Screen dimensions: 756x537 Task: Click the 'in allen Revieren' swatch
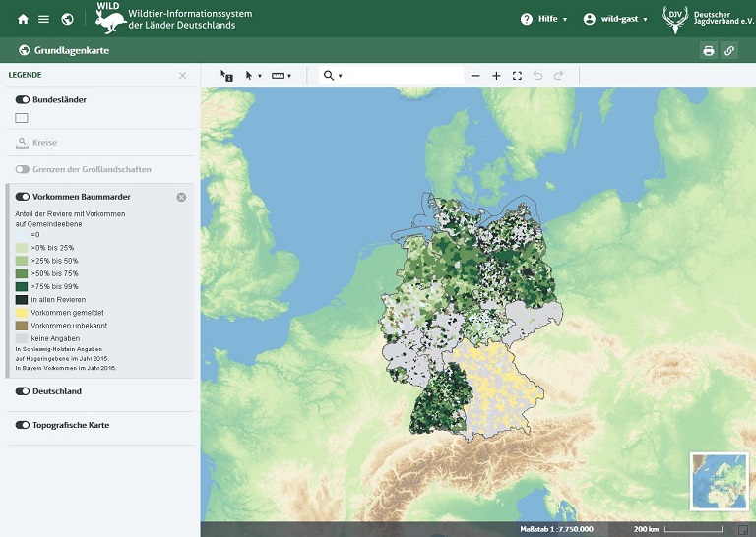(22, 300)
